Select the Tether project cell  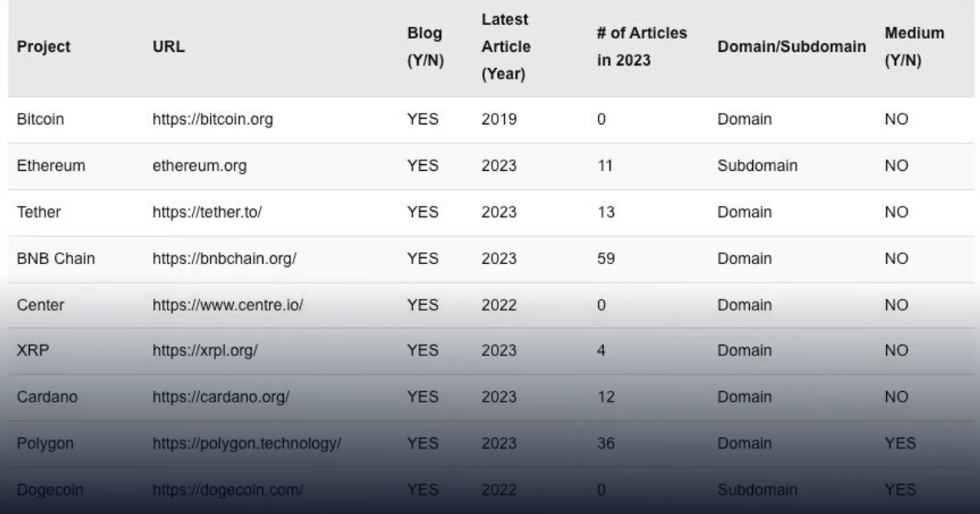click(x=38, y=212)
